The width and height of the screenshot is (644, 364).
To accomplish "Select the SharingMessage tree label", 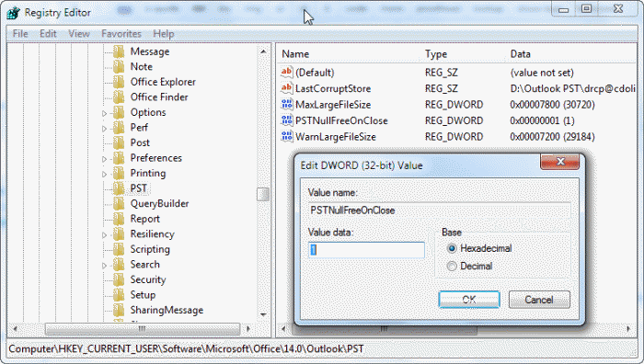I will (x=167, y=310).
